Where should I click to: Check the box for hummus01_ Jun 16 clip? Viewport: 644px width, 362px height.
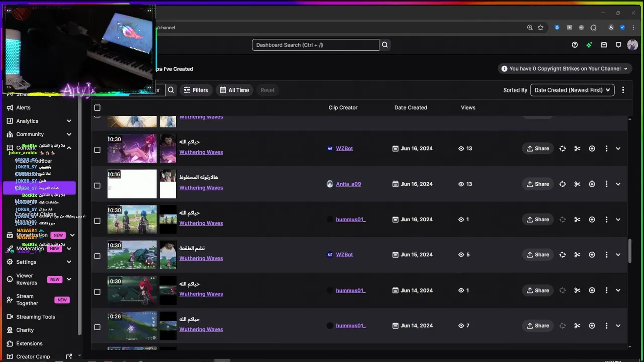[x=97, y=221]
